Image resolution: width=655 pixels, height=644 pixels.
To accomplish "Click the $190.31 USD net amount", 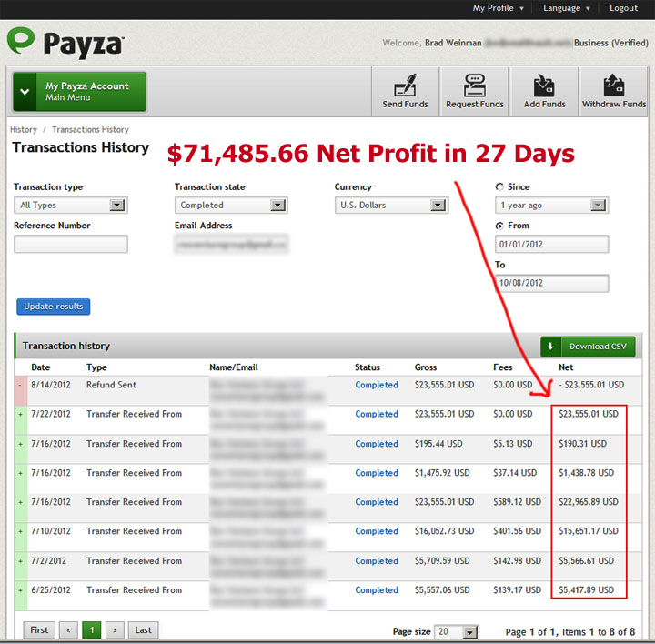I will pyautogui.click(x=582, y=444).
